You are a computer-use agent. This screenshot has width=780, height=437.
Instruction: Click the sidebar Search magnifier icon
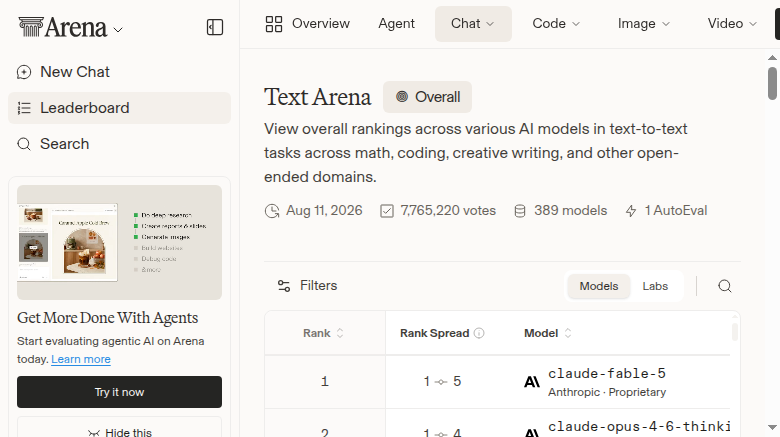pyautogui.click(x=24, y=144)
